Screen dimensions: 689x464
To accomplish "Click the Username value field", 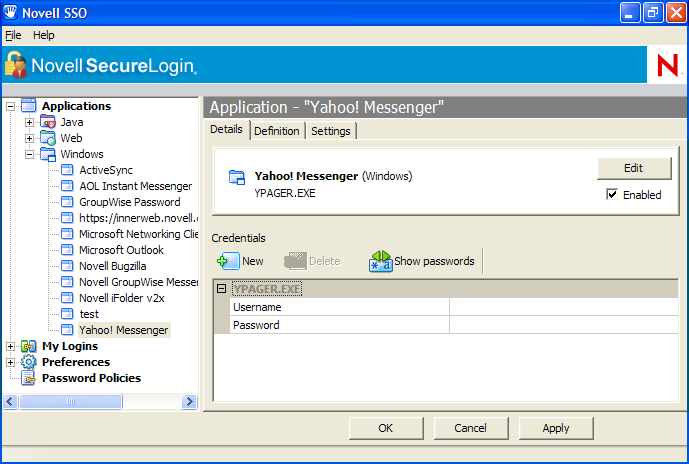I will (563, 307).
